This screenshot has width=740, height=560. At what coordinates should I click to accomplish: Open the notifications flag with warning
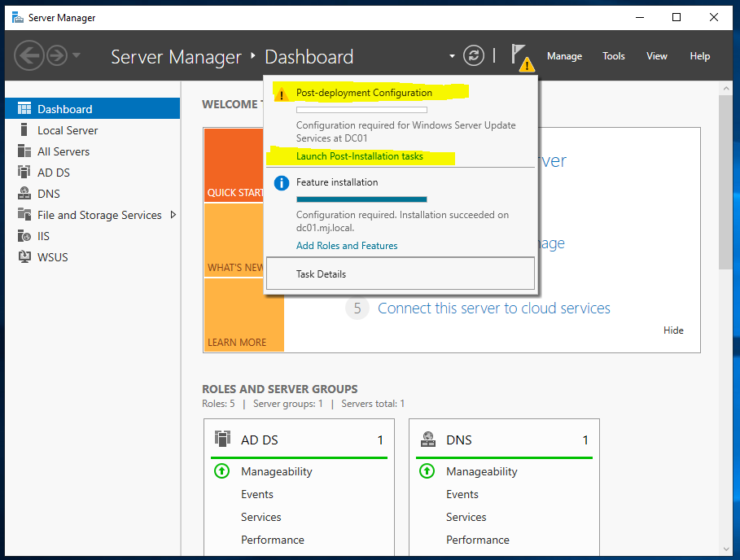523,57
